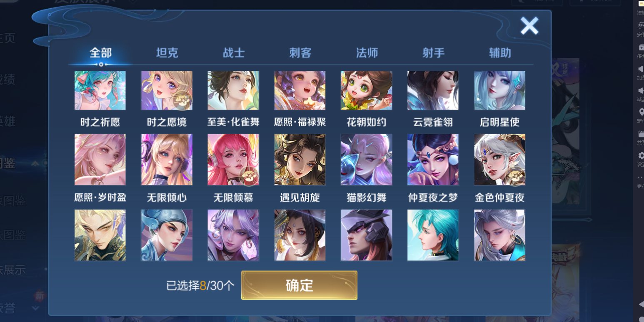Screen dimensions: 644x322
Task: Confirm selection with 确定 button
Action: [299, 285]
